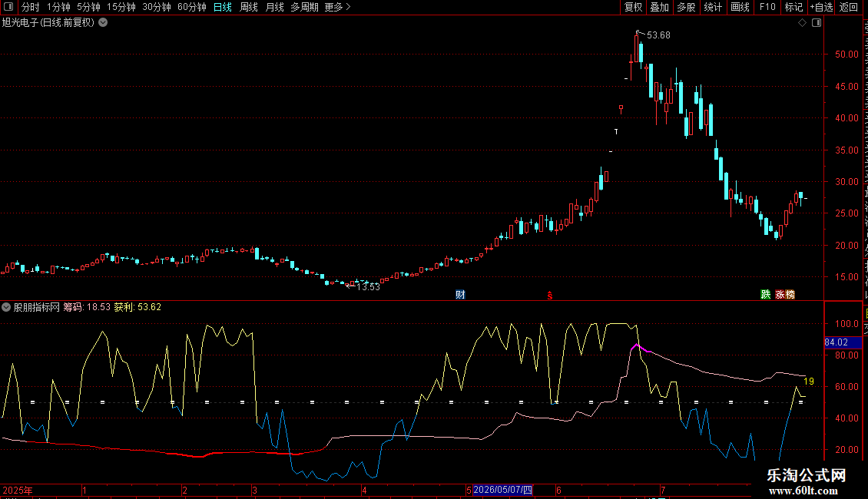Click month marker 7 on time axis
868x499 pixels.
click(663, 490)
